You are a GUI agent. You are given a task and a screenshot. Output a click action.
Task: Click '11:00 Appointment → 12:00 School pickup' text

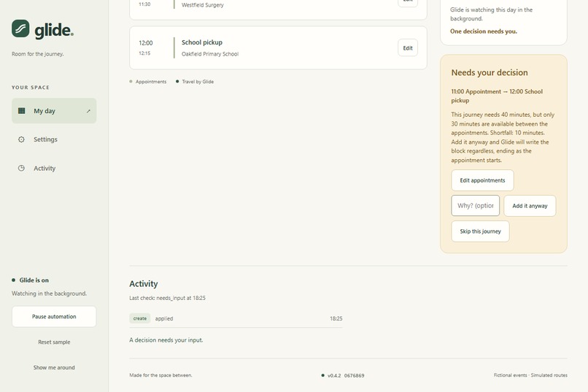pos(497,96)
